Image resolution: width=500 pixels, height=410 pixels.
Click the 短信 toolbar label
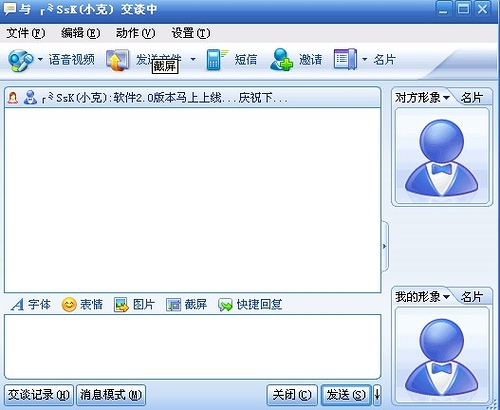pyautogui.click(x=246, y=60)
